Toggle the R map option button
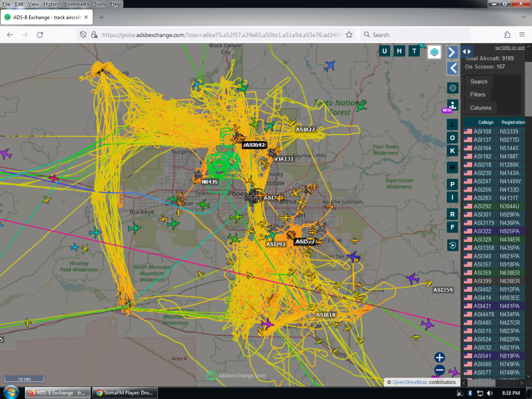This screenshot has width=532, height=399. [453, 215]
